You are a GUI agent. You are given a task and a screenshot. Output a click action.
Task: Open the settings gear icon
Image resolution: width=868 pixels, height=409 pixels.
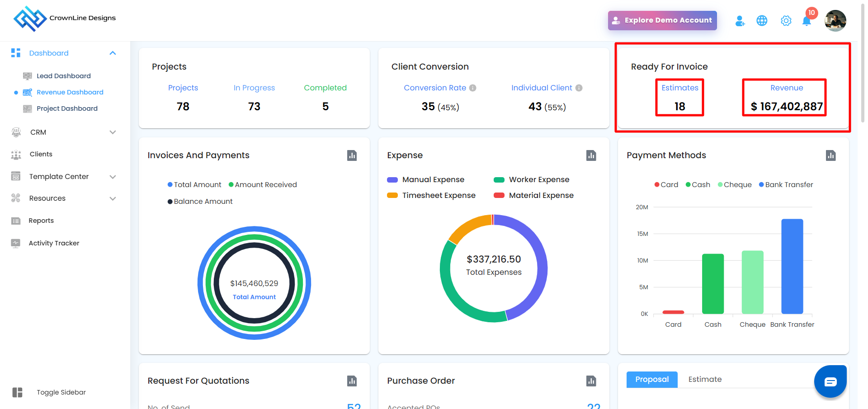[786, 21]
